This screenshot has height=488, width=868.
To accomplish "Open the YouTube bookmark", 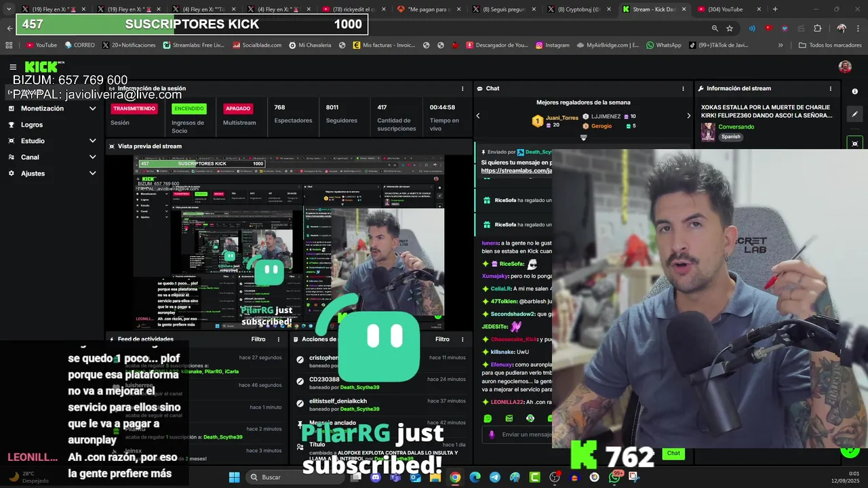I will (41, 45).
